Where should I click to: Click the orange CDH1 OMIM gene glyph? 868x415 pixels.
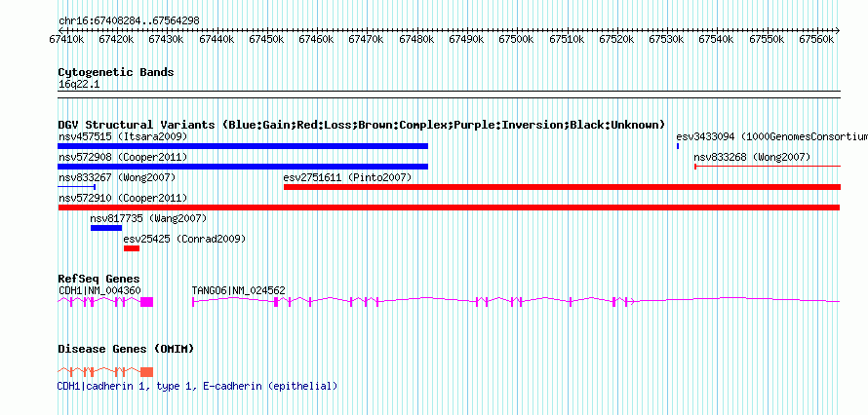tap(105, 371)
